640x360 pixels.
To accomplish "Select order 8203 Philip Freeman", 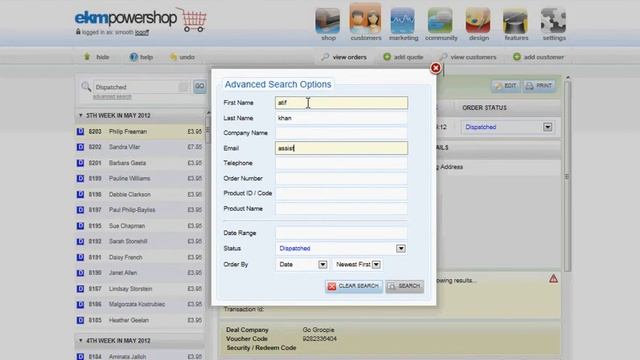I will pyautogui.click(x=140, y=131).
